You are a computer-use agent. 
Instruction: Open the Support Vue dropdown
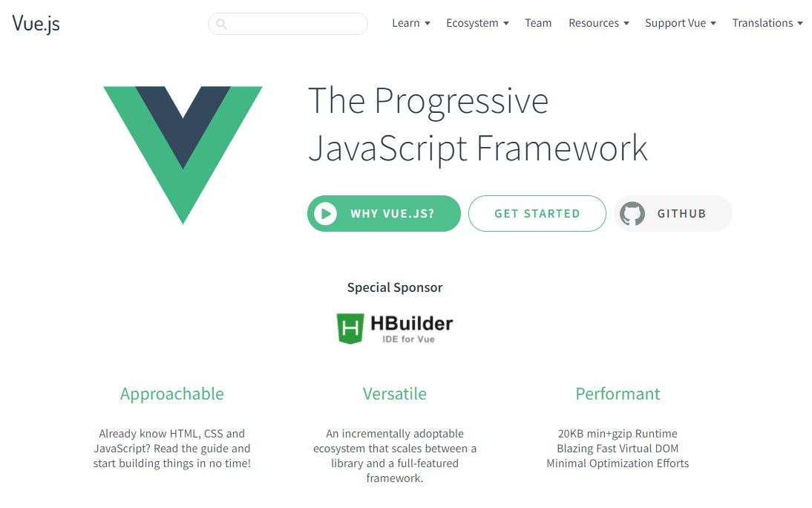681,23
